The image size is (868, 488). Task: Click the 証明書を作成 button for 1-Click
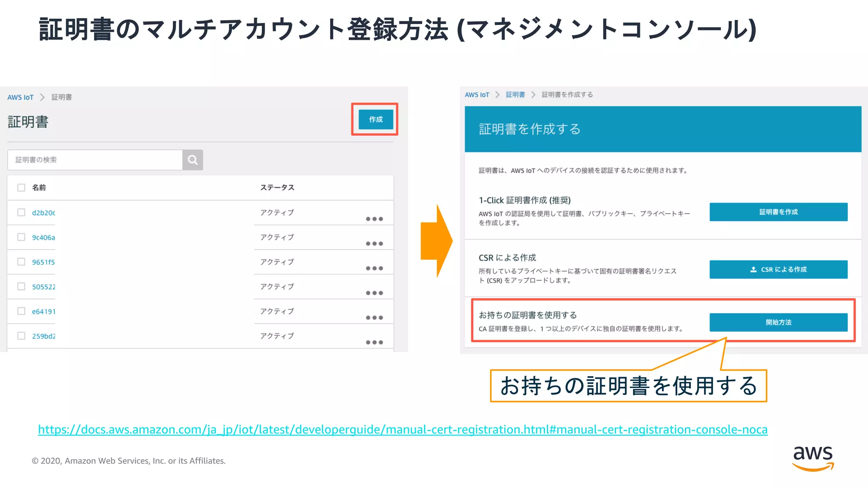coord(779,212)
